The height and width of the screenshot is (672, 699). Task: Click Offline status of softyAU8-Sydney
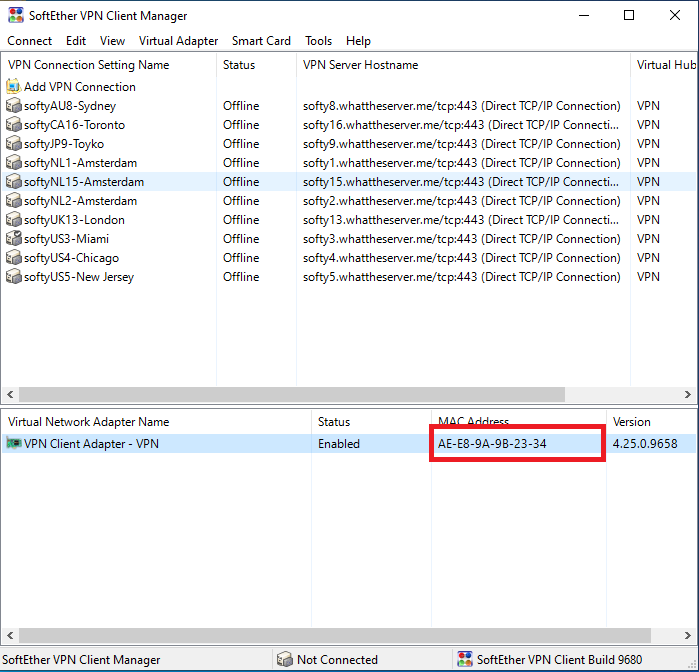pyautogui.click(x=241, y=106)
